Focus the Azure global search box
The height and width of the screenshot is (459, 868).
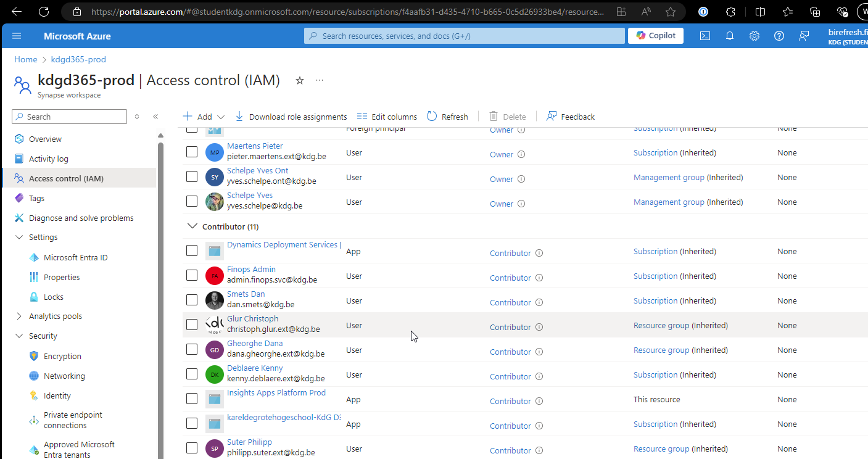pyautogui.click(x=465, y=36)
